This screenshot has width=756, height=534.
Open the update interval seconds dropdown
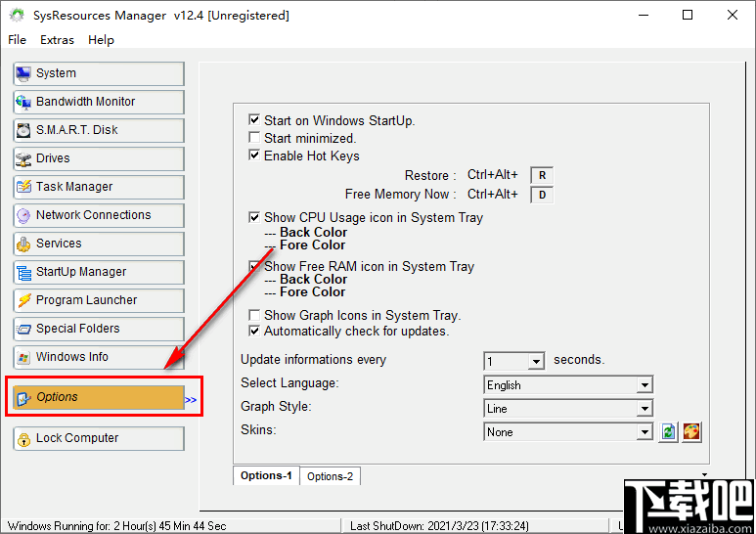click(x=536, y=361)
